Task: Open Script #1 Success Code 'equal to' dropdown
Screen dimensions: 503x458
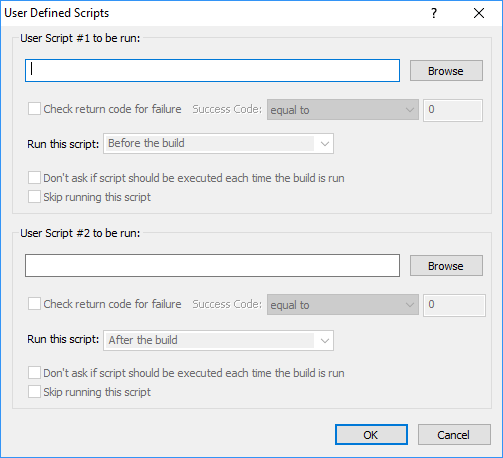Action: (343, 110)
